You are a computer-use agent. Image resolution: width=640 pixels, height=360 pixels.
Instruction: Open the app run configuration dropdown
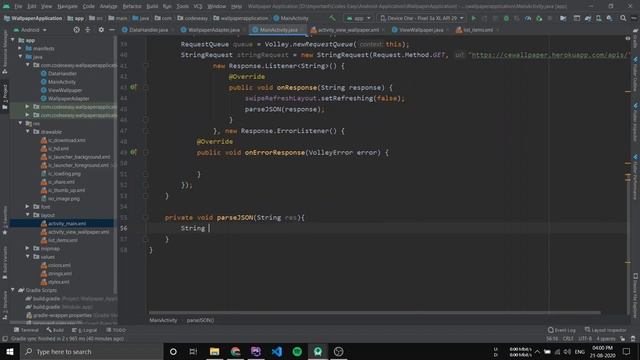[358, 18]
